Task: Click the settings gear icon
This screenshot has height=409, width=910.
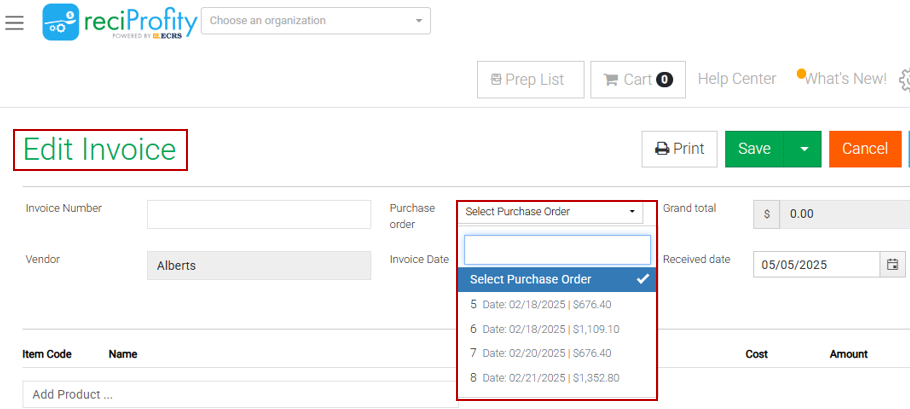Action: pyautogui.click(x=904, y=80)
